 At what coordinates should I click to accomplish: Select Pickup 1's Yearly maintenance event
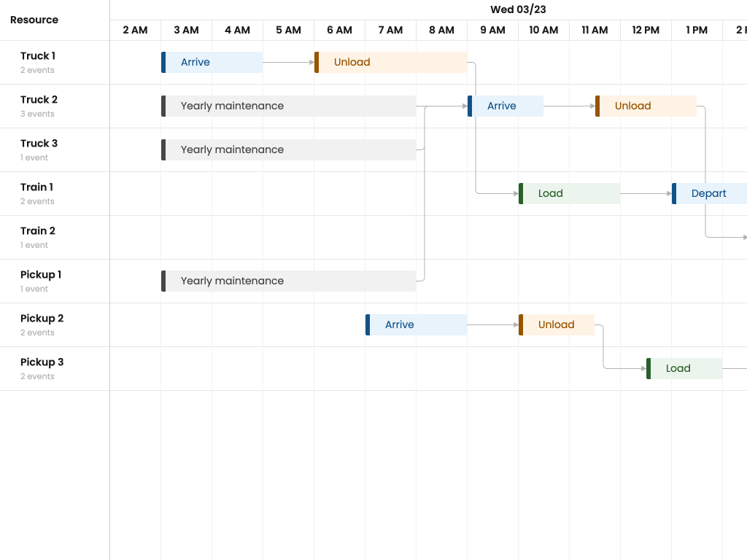point(288,281)
